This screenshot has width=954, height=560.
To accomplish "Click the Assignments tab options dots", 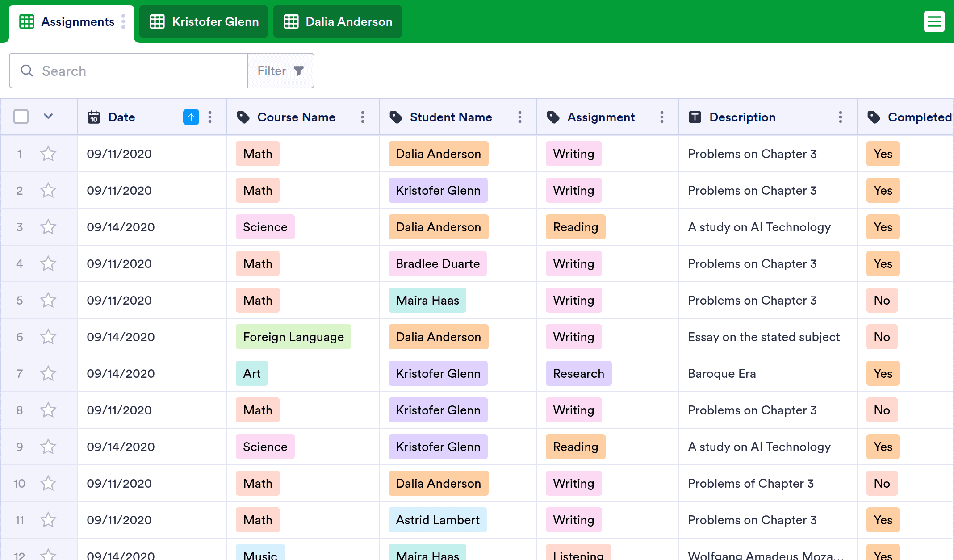I will (x=124, y=21).
